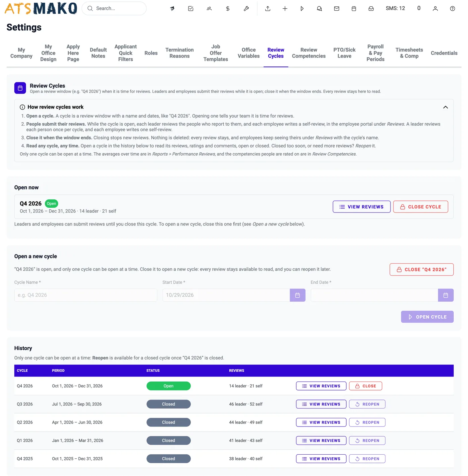Click the Cycle Name input field
The height and width of the screenshot is (476, 468).
(x=86, y=295)
